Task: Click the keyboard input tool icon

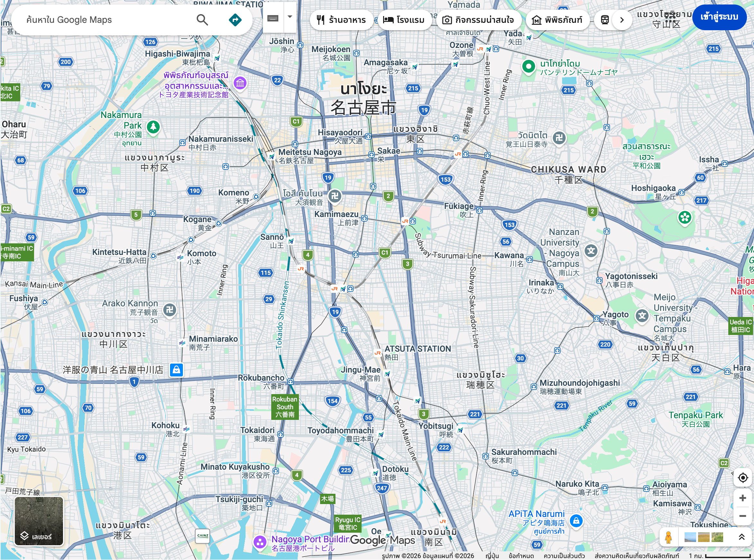Action: point(273,18)
